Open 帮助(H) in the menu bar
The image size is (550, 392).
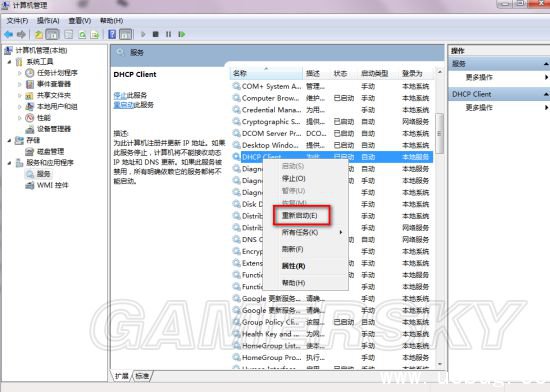[111, 21]
